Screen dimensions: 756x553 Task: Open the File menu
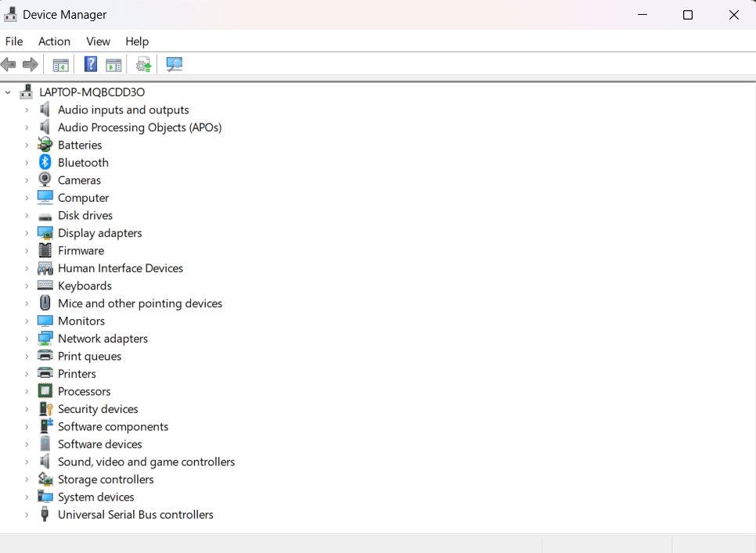tap(14, 41)
